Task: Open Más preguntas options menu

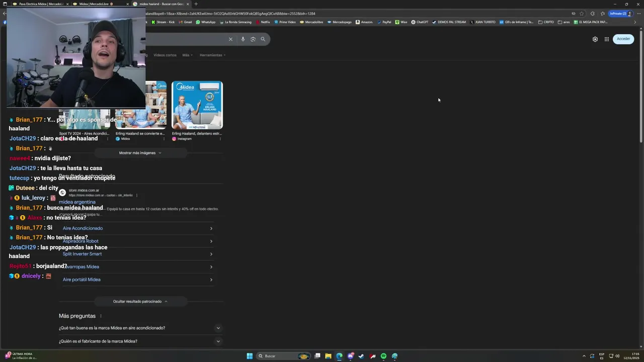Action: click(x=101, y=316)
